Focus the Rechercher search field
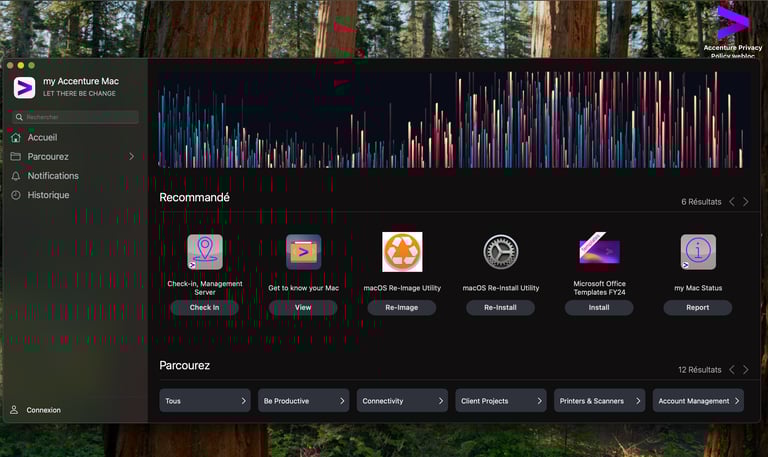 point(75,117)
